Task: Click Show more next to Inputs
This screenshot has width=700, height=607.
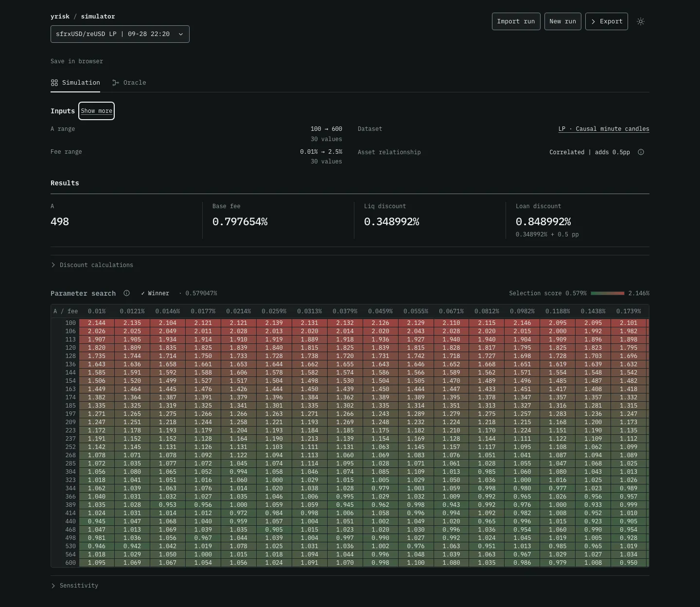Action: [96, 111]
